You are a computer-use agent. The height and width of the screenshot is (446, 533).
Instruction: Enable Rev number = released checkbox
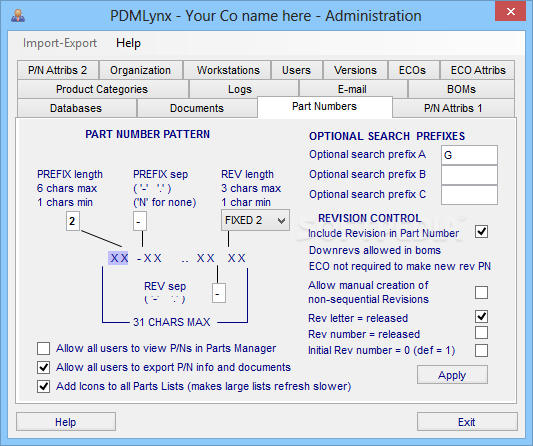pos(481,333)
